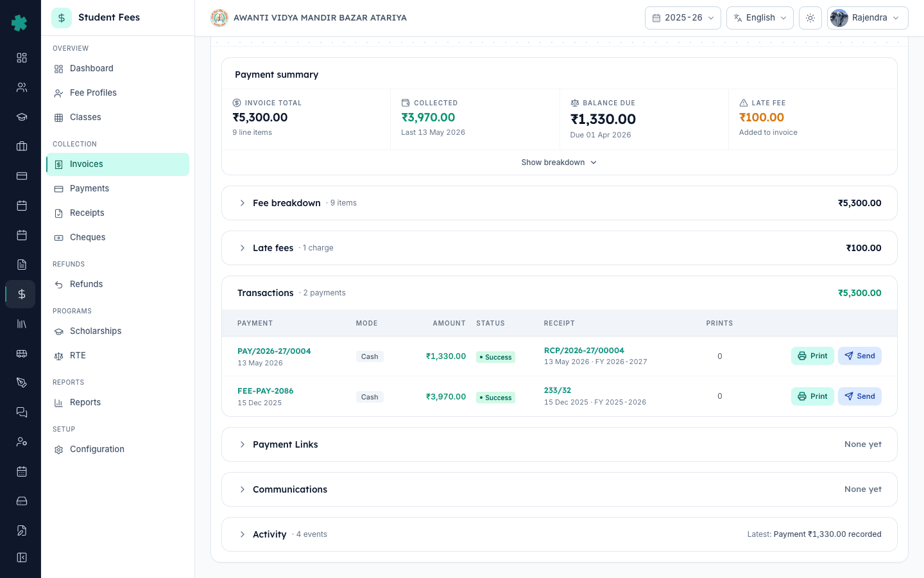Open Receipts in sidebar

point(117,213)
